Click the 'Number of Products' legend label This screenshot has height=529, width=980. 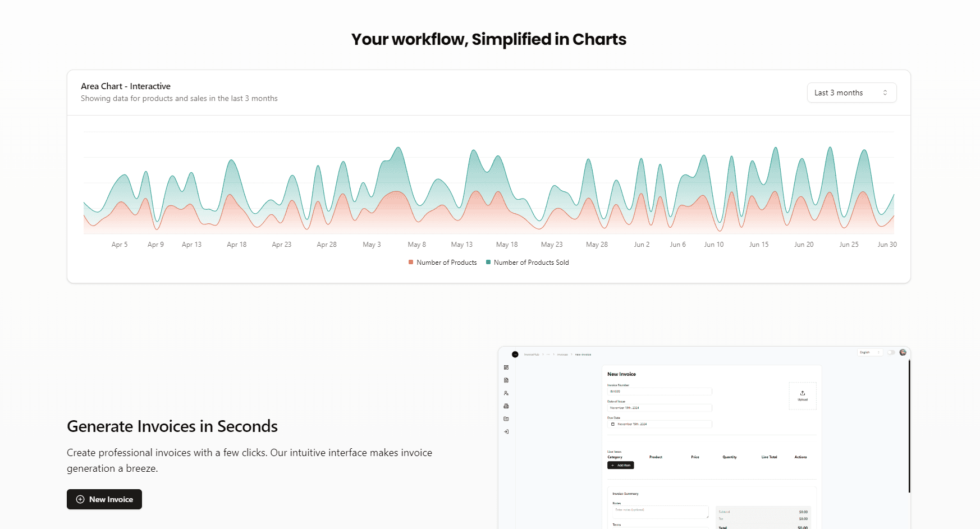click(x=447, y=263)
